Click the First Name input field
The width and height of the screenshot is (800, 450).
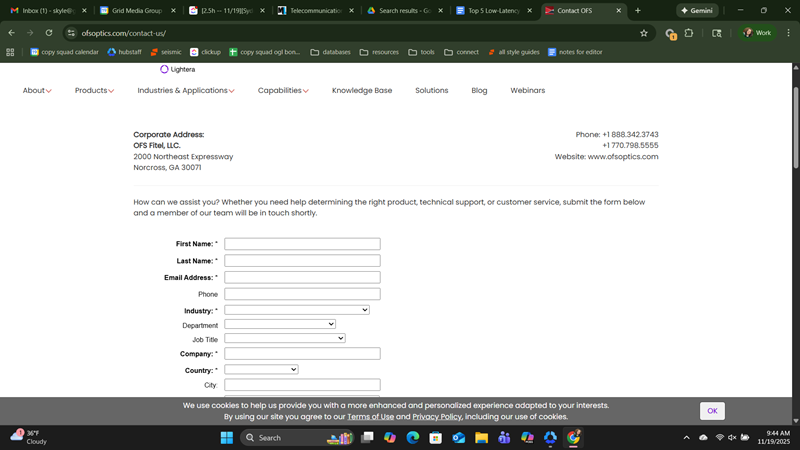[x=302, y=244]
